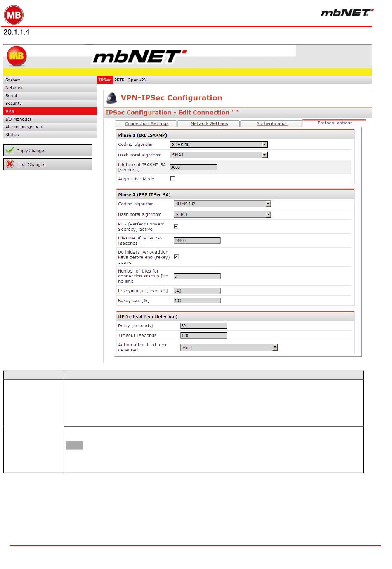392x569 pixels.
Task: Click Lifetime of ISAKMP SA field
Action: click(194, 167)
